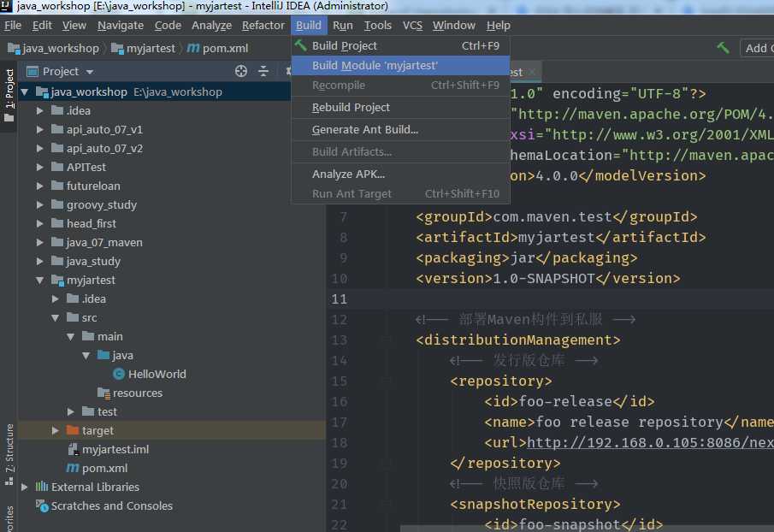Expand the groovy_study folder
This screenshot has height=532, width=774.
coord(40,204)
